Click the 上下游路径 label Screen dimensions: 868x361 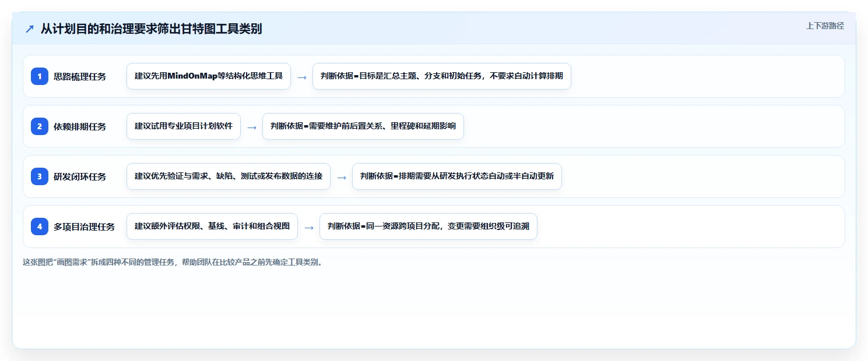point(825,26)
